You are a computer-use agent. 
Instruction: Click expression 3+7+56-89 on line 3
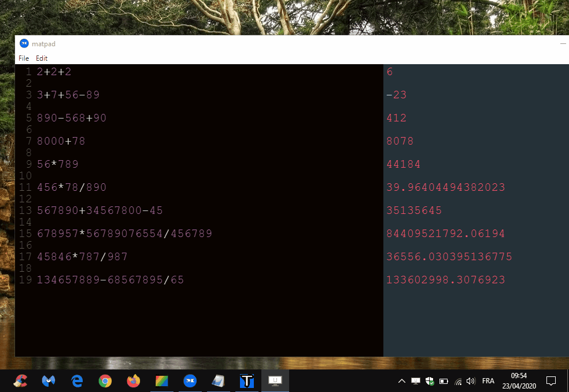point(68,95)
